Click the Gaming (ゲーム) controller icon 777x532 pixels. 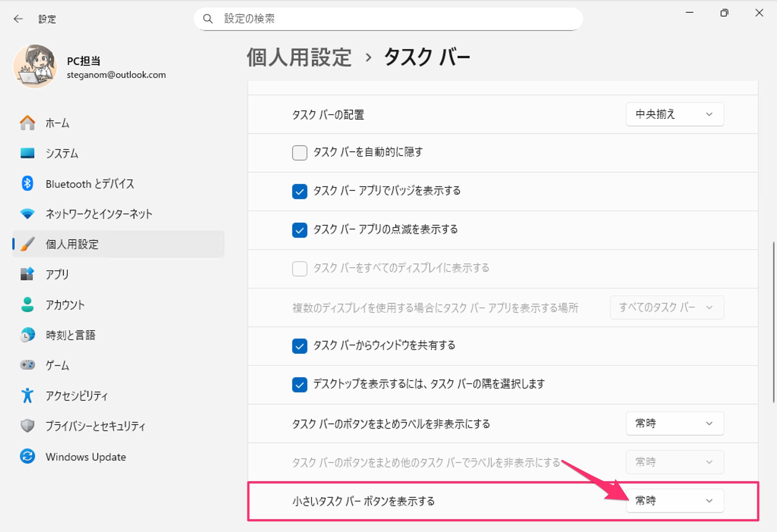pyautogui.click(x=27, y=365)
